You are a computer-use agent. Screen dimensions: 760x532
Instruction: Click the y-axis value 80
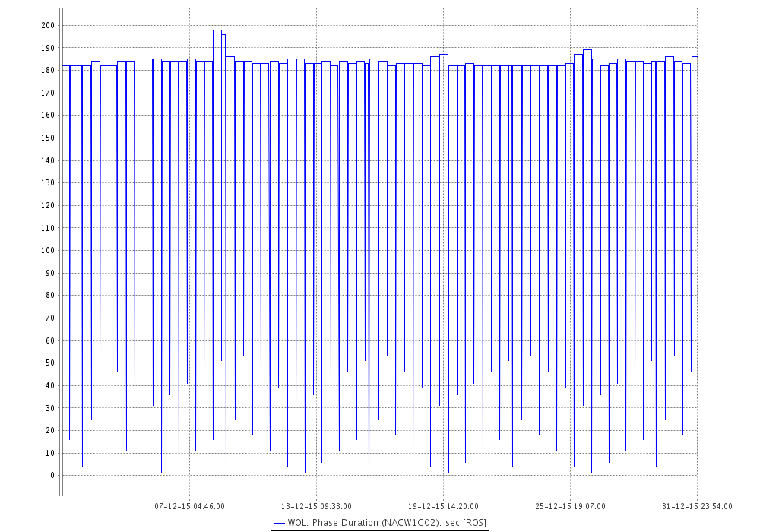[50, 296]
